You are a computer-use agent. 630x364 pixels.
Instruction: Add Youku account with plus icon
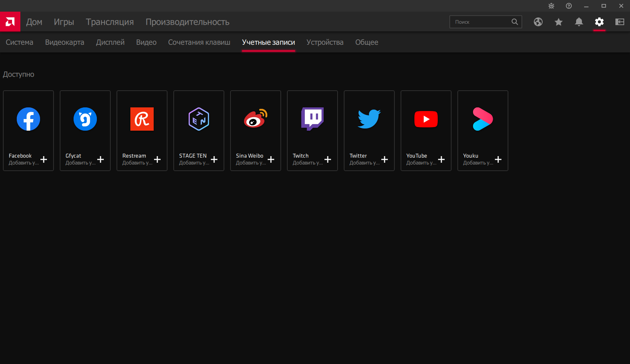point(498,159)
